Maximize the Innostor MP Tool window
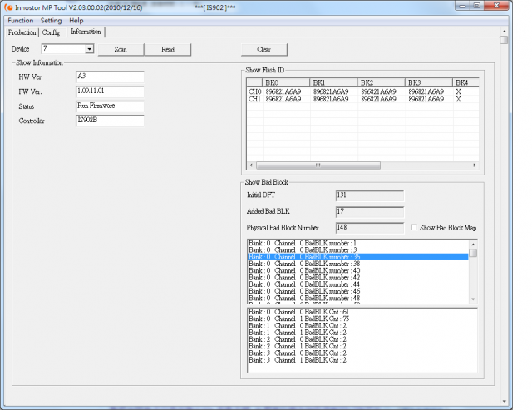 pos(476,6)
